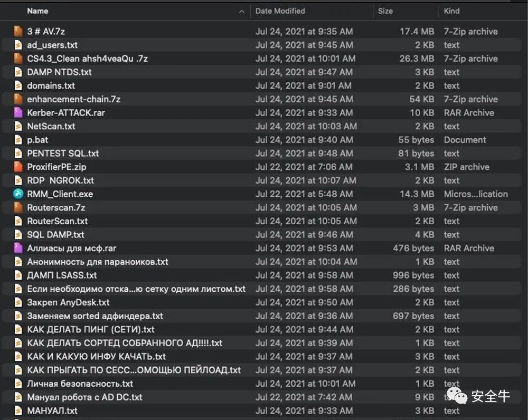
Task: Click the text file icon for RouterScan.txt
Action: point(18,221)
